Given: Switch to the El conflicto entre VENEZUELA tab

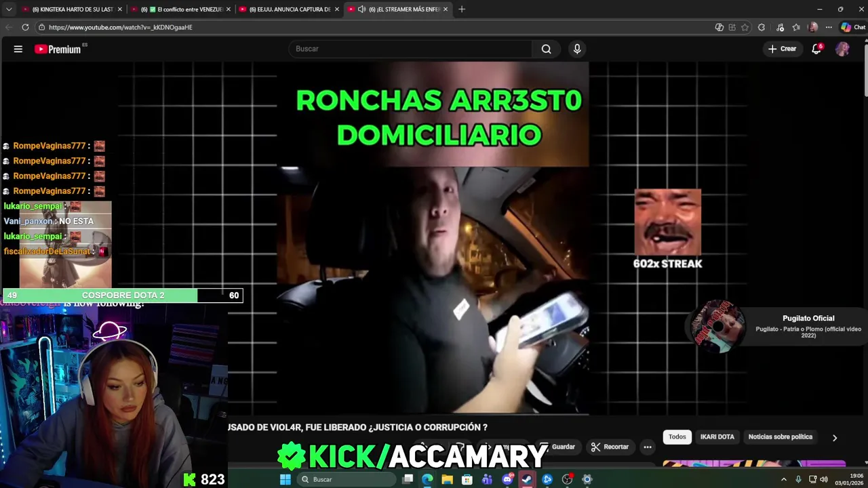Looking at the screenshot, I should tap(182, 9).
